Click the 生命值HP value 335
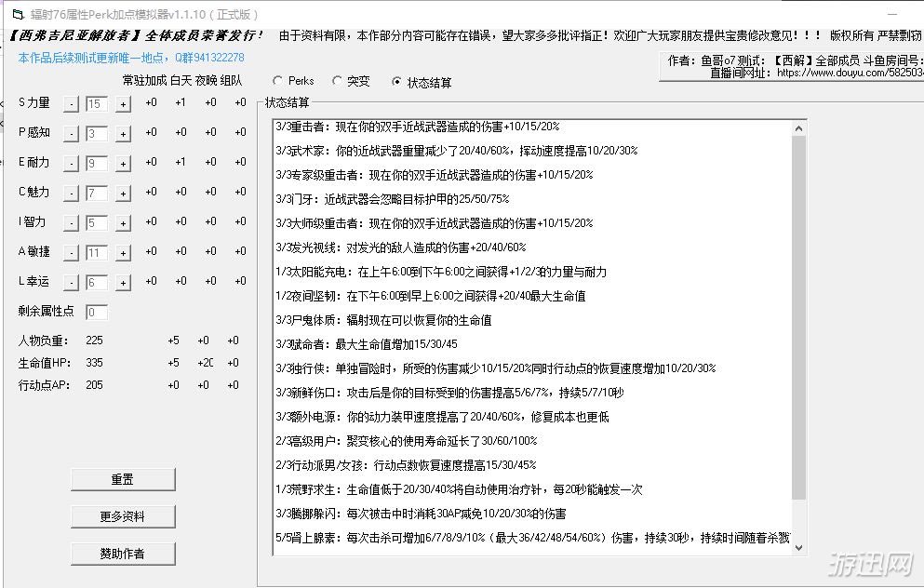Viewport: 924px width, 588px height. (x=94, y=363)
